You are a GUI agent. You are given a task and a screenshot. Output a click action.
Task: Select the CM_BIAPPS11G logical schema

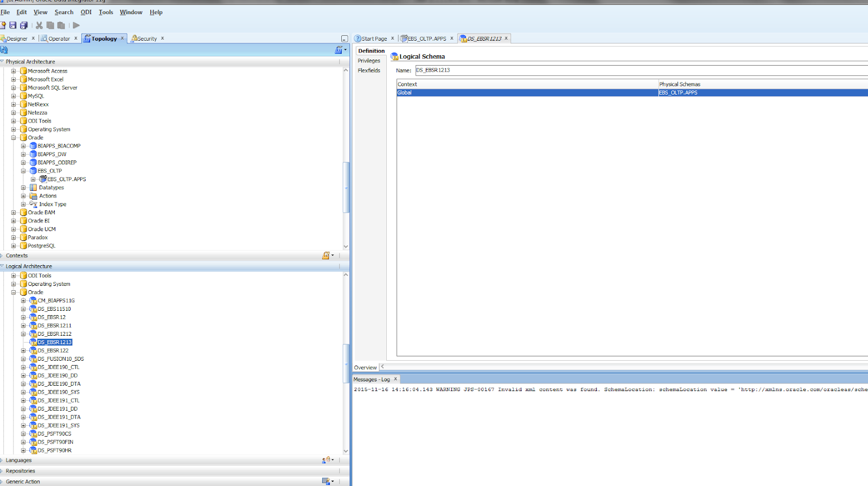coord(56,300)
